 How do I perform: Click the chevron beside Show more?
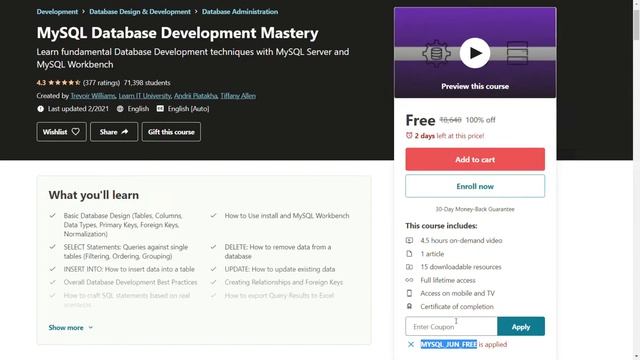coord(91,328)
